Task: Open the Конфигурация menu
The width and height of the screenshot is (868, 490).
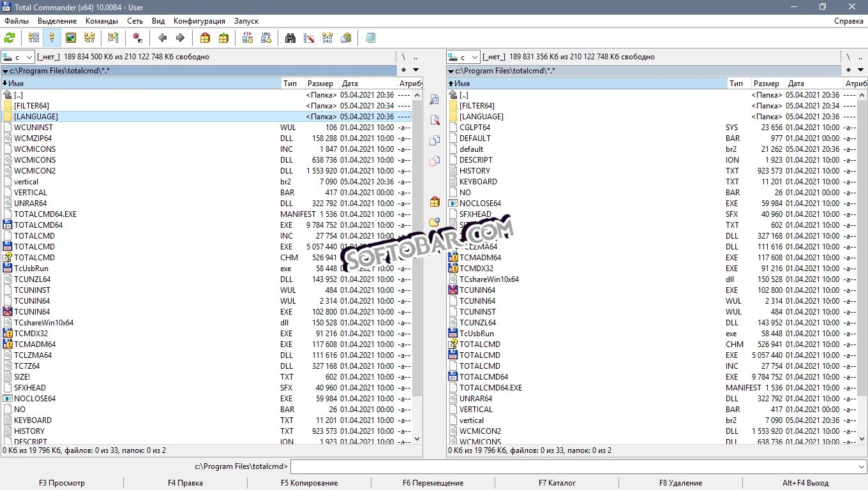Action: [x=199, y=21]
